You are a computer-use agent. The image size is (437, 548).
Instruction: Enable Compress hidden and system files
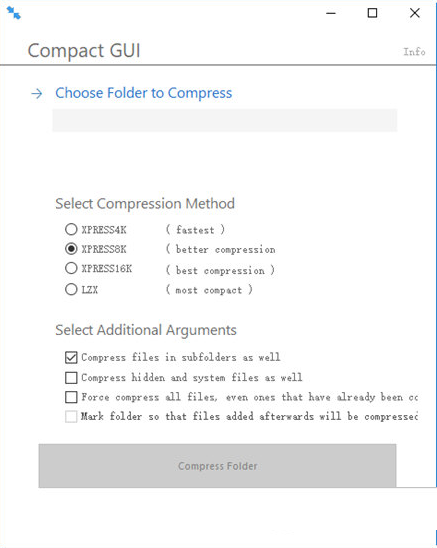click(x=71, y=377)
